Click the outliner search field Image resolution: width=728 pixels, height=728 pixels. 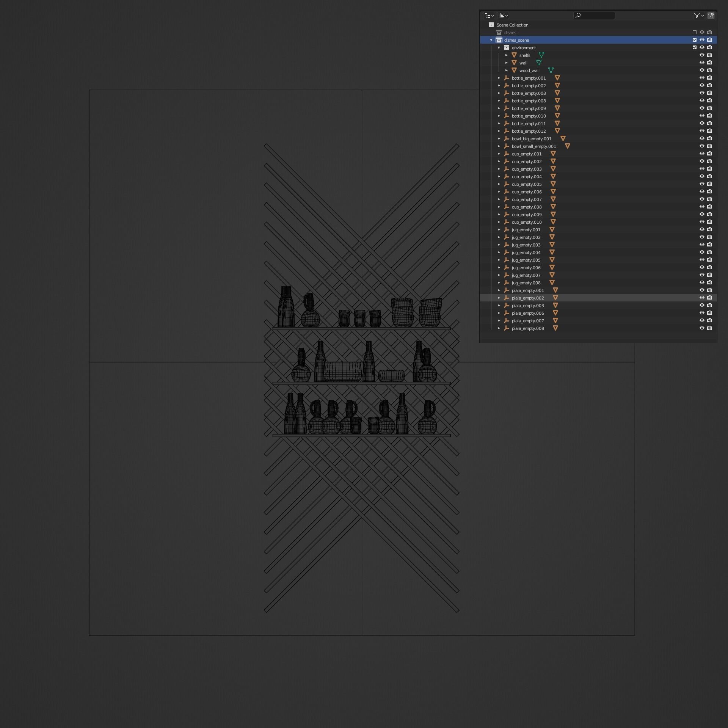click(594, 16)
